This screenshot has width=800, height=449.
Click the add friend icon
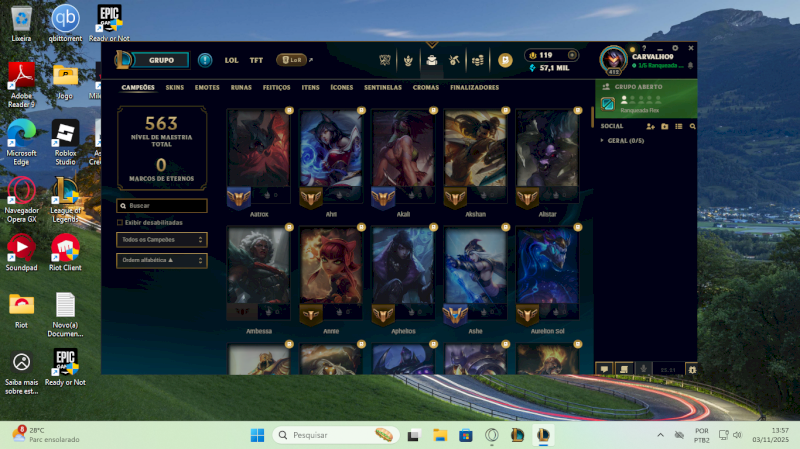pos(650,126)
